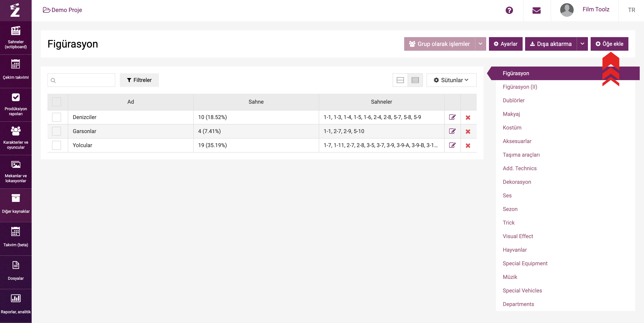Click the Grup olarak işlemler button

click(439, 44)
